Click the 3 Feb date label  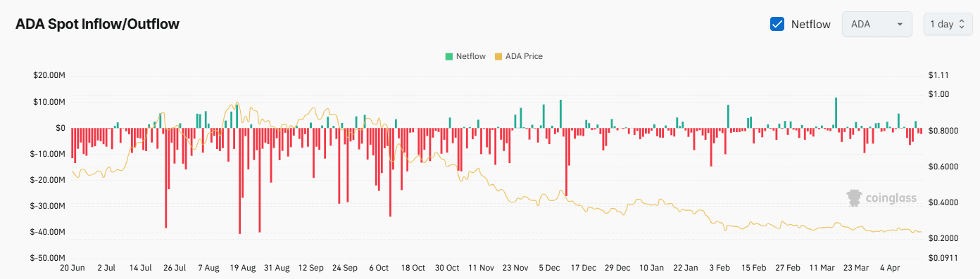720,268
